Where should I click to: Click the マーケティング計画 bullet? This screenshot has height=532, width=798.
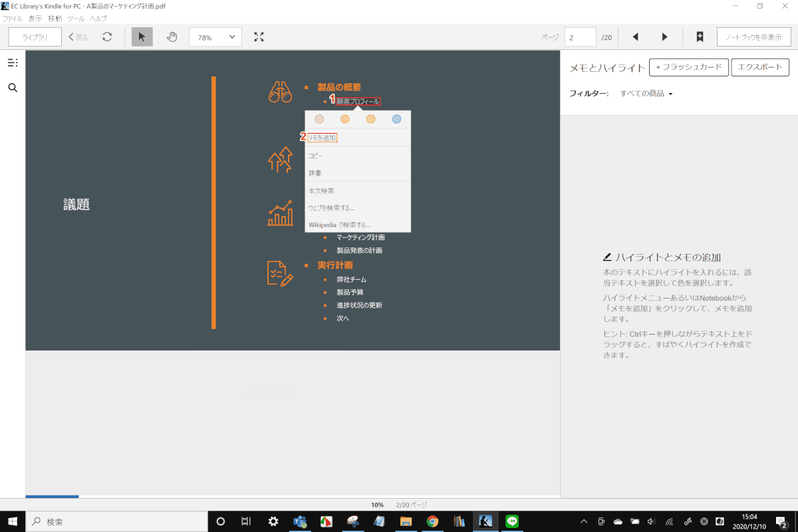[x=360, y=237]
